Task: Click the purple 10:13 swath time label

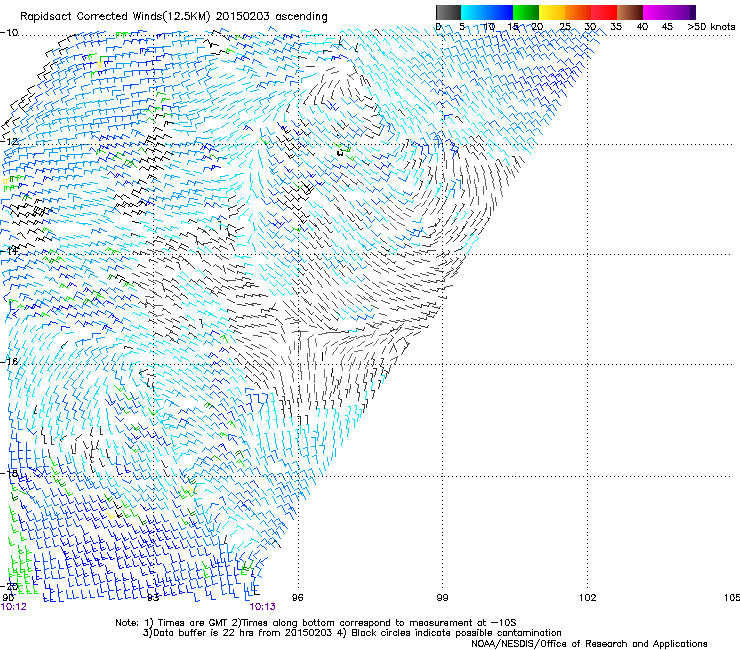Action: (x=262, y=607)
